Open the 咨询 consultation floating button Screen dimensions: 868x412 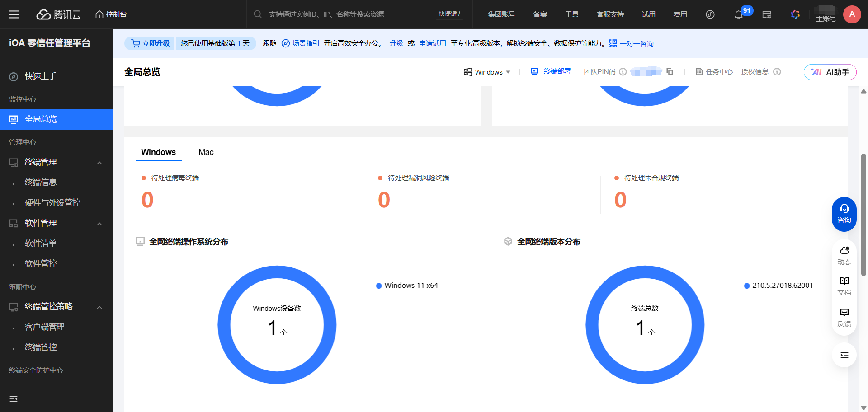click(x=844, y=214)
